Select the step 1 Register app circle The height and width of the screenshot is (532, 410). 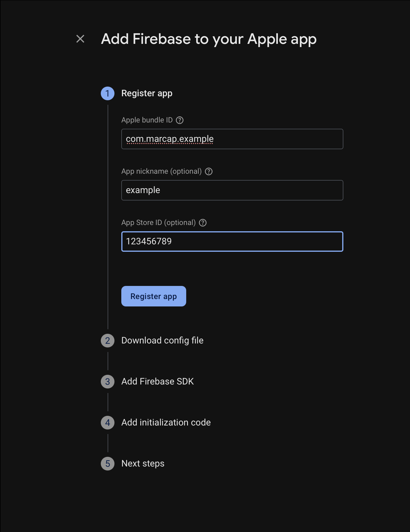coord(108,93)
